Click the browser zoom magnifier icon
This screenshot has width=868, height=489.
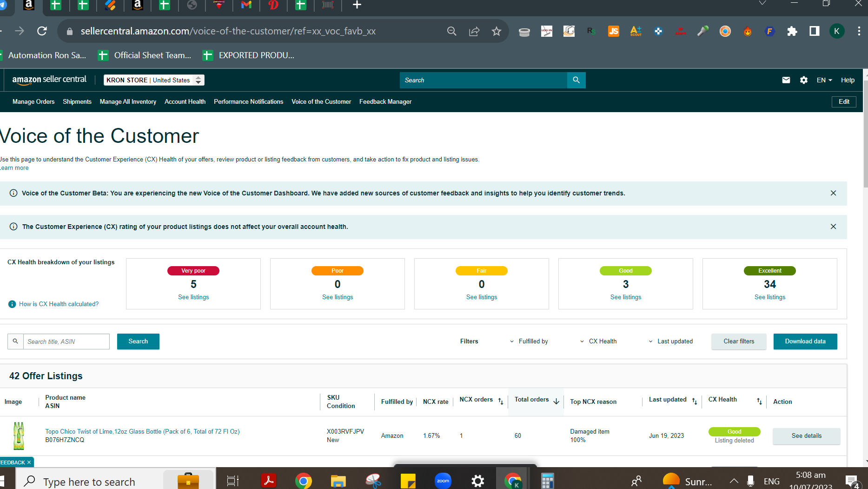[x=451, y=31]
